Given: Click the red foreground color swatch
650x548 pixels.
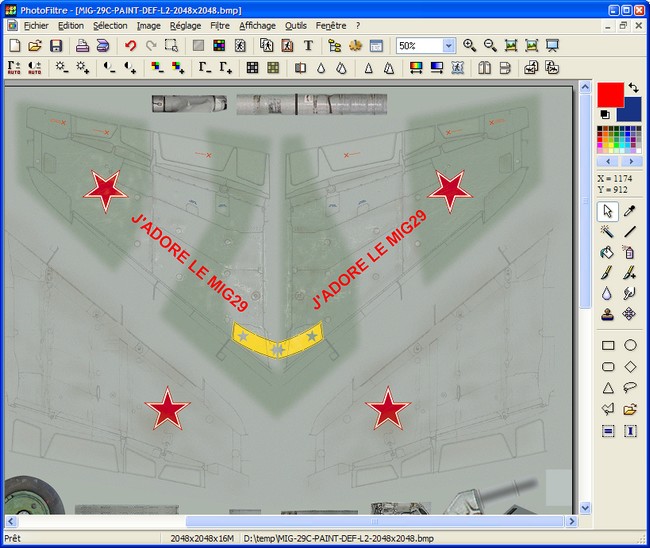Looking at the screenshot, I should [610, 95].
